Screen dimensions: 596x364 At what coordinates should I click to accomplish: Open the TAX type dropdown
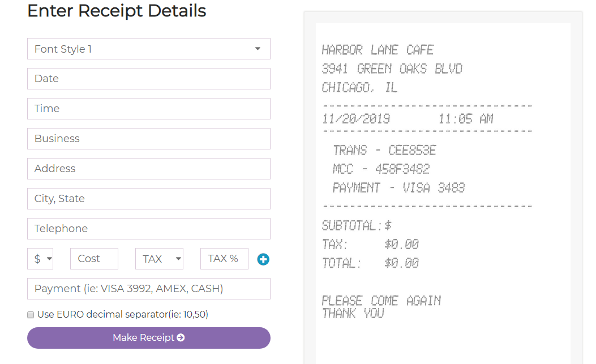tap(159, 259)
